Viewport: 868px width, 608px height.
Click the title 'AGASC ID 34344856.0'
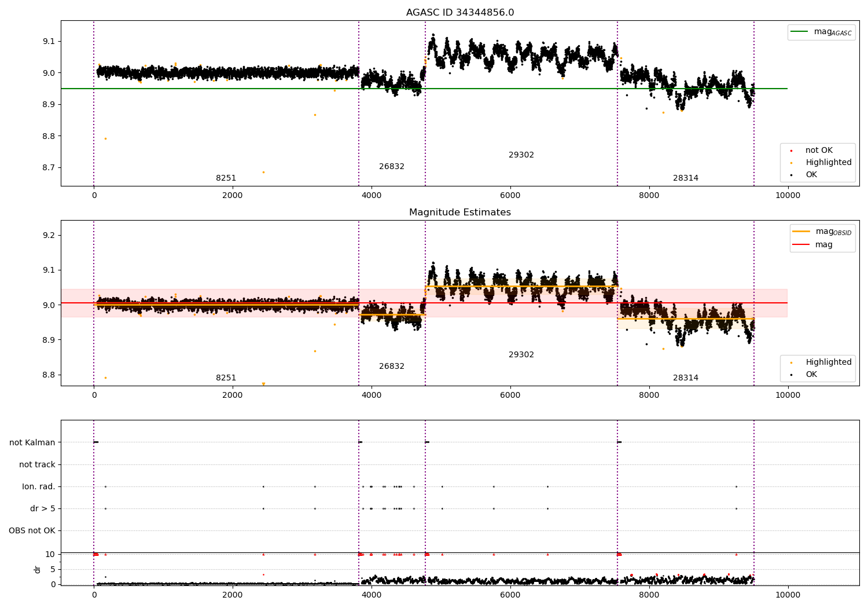(460, 13)
